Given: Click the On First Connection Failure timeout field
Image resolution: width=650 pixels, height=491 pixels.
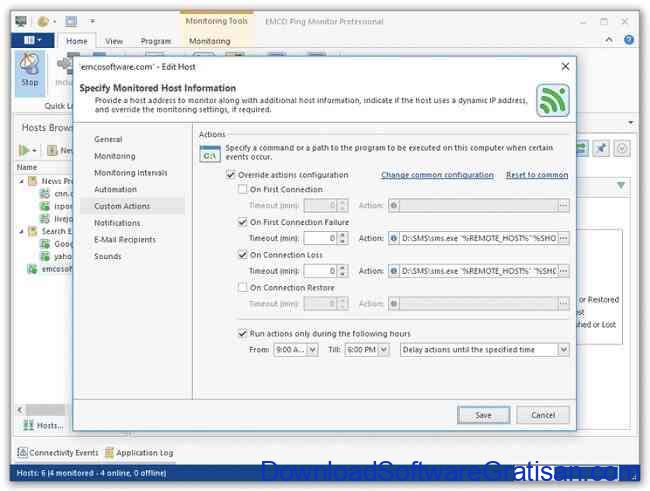Looking at the screenshot, I should tap(321, 238).
